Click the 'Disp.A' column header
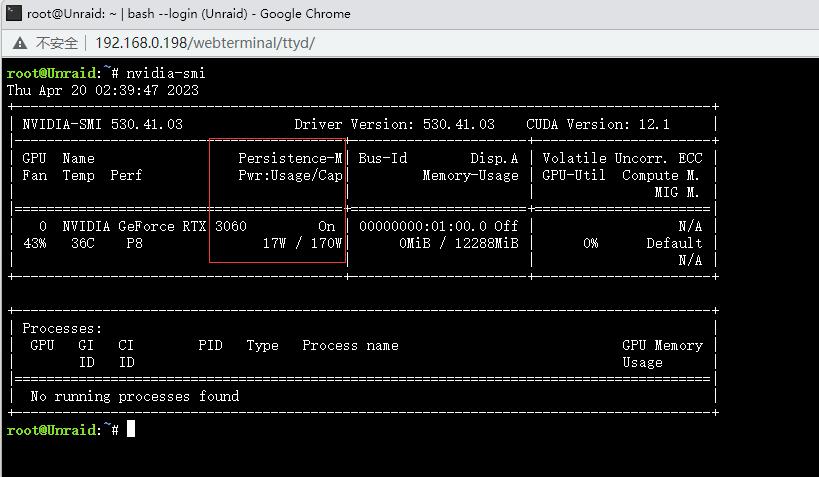The image size is (819, 477). 494,158
